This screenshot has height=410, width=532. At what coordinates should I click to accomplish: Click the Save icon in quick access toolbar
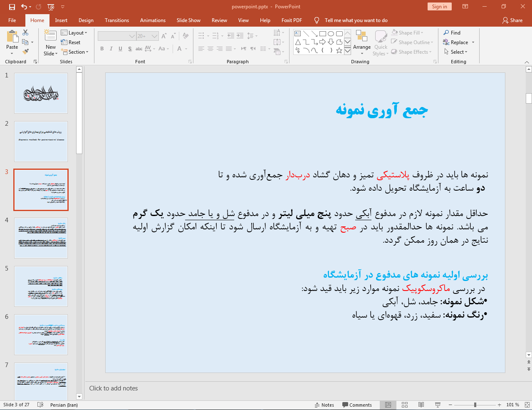pos(12,7)
